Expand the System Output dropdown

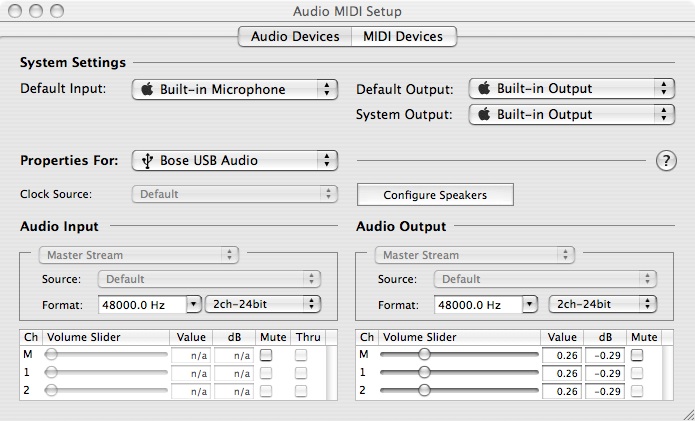point(571,114)
